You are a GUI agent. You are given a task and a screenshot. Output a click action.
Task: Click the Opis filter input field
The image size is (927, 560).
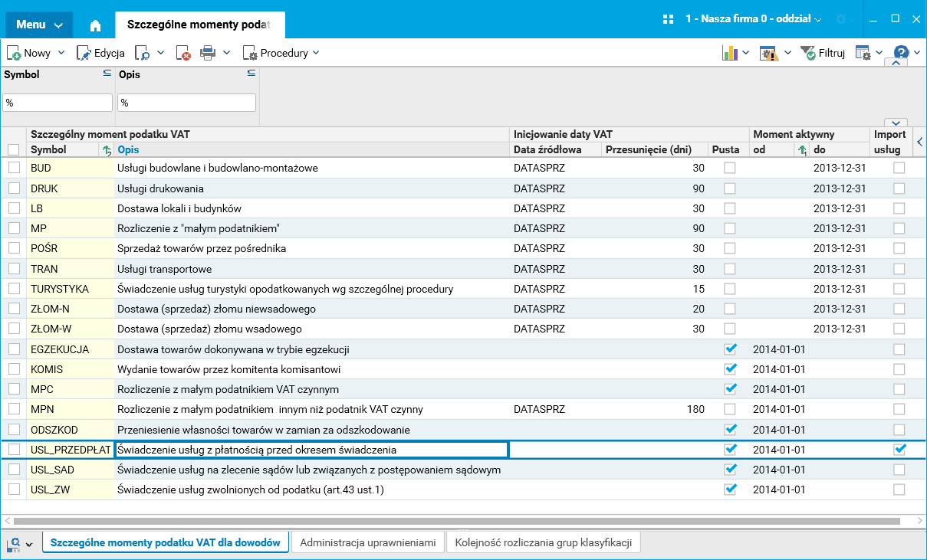coord(186,103)
